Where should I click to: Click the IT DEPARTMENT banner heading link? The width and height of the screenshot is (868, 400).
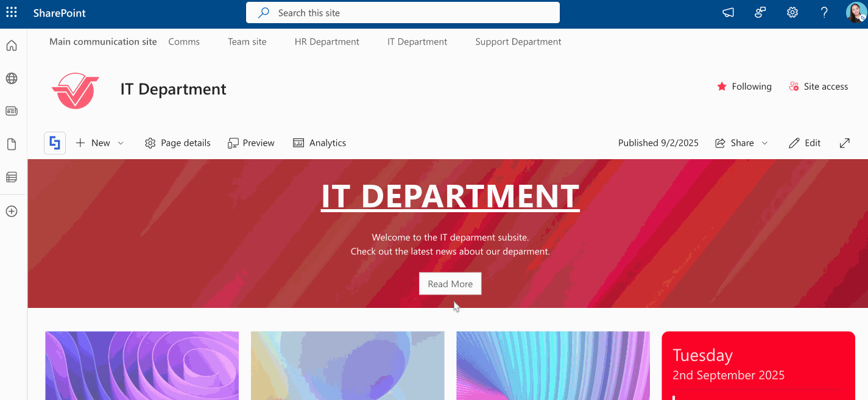(450, 196)
